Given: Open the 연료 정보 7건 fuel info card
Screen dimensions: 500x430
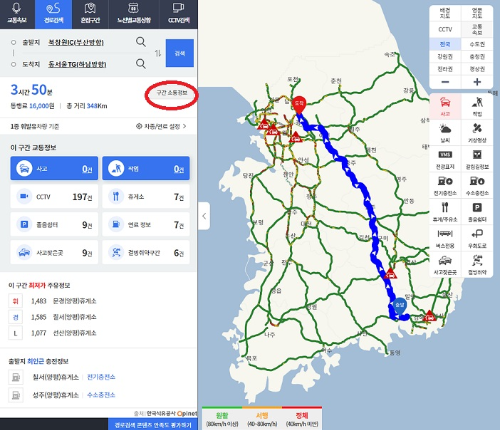Looking at the screenshot, I should [146, 225].
